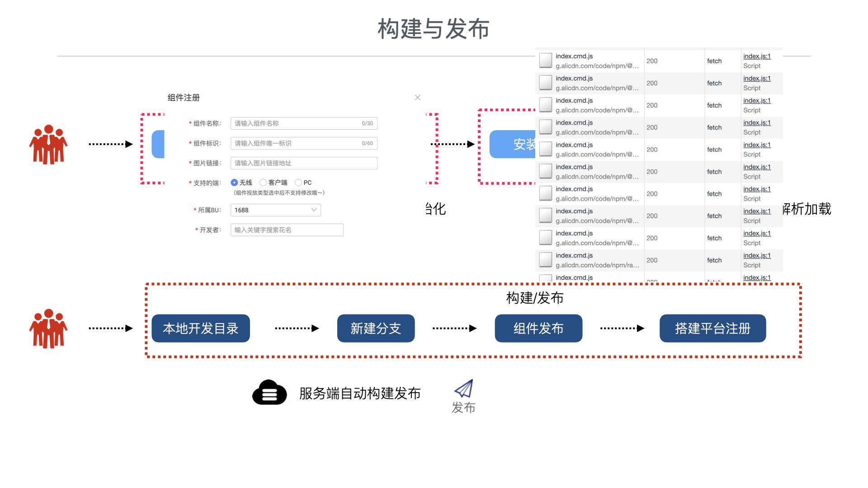Click the 组件名称 input field
Screen dimensions: 868x488
[x=304, y=123]
